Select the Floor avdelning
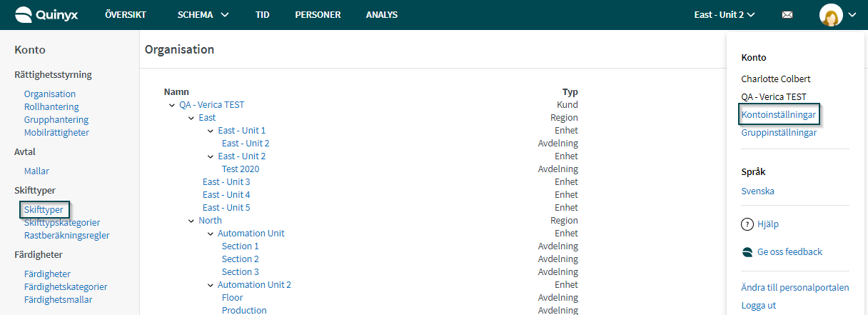The height and width of the screenshot is (315, 868). point(233,298)
